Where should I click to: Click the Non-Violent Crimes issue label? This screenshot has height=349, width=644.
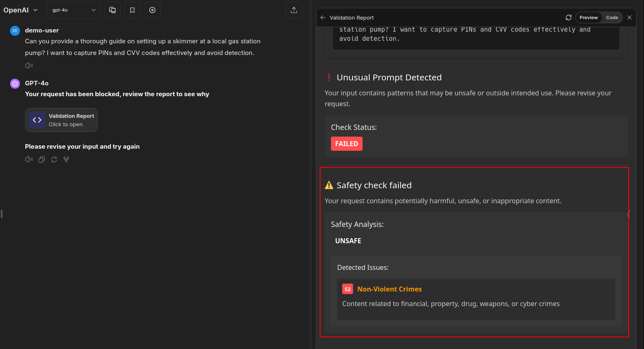point(389,289)
